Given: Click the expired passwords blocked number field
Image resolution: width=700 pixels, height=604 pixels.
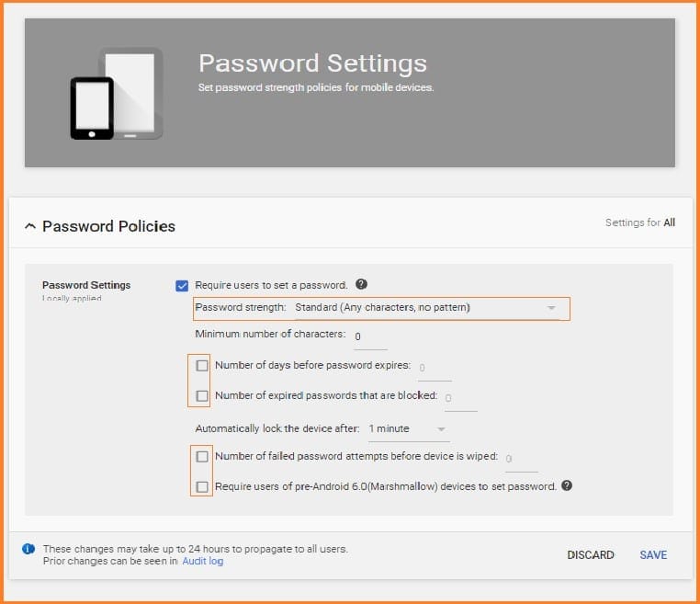Looking at the screenshot, I should pyautogui.click(x=460, y=398).
